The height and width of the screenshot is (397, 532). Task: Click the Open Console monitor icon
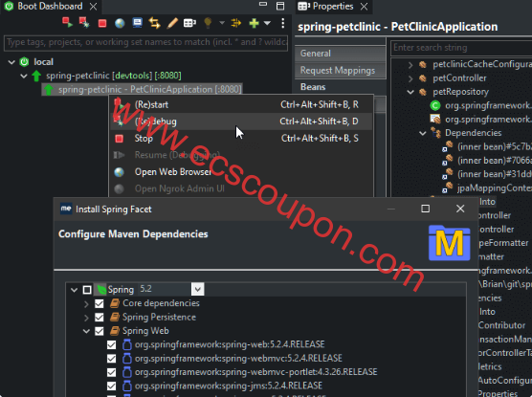coord(137,23)
